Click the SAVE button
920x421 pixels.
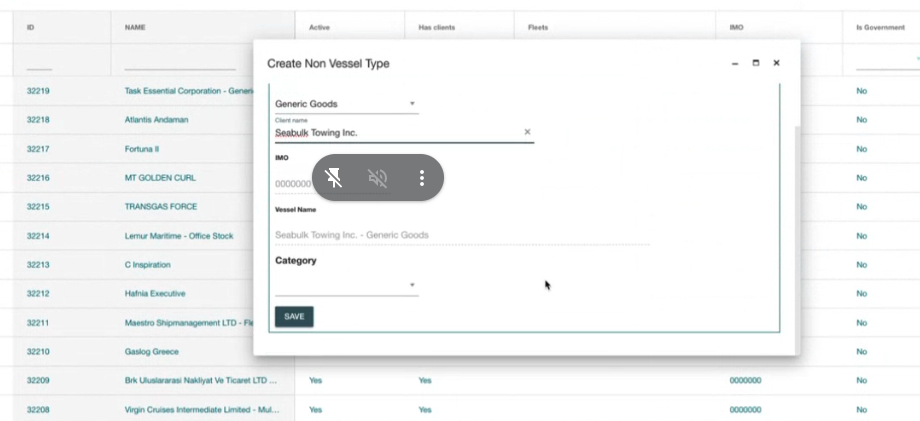point(294,317)
